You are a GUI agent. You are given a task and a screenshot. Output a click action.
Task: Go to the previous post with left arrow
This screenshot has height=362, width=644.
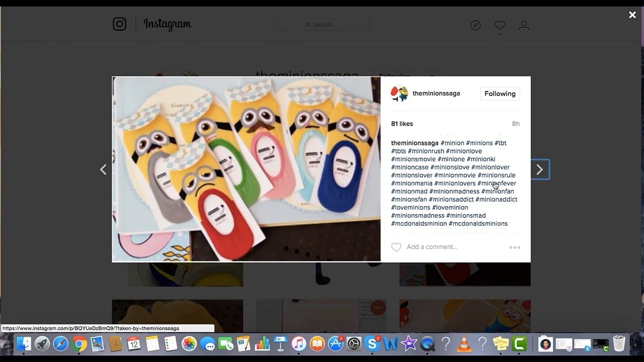103,170
